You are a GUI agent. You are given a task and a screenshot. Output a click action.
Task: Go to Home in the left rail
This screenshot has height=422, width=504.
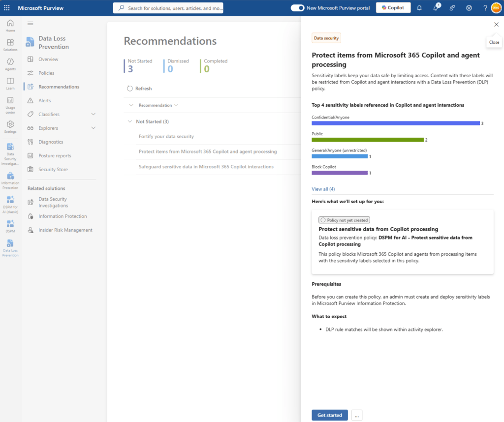click(x=10, y=26)
